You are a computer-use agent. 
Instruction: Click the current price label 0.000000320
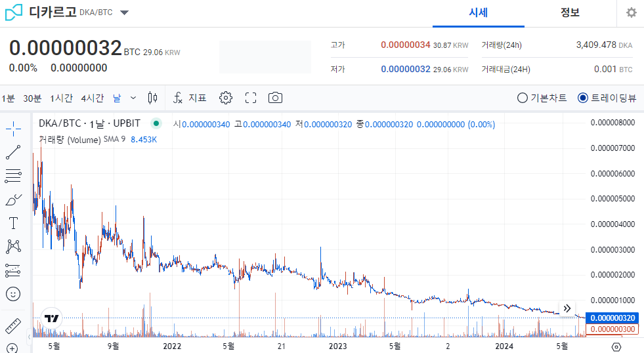[x=612, y=318]
